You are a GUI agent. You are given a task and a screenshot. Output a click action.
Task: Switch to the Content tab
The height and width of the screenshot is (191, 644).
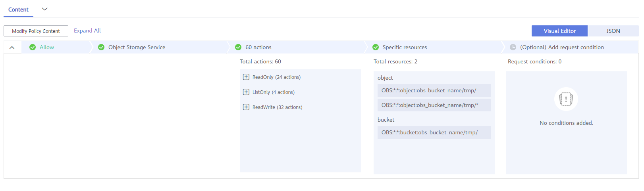pyautogui.click(x=18, y=10)
